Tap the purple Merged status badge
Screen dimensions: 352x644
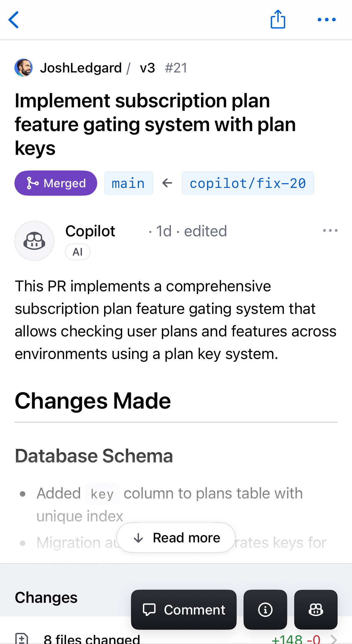[x=56, y=183]
